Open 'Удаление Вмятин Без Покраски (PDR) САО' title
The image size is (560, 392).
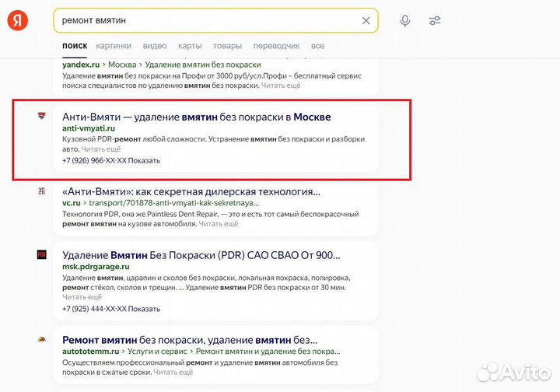click(x=201, y=255)
